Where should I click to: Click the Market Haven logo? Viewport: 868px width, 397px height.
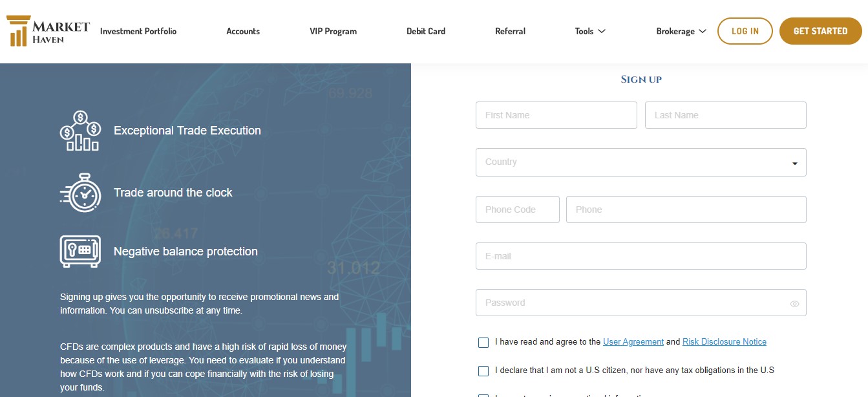[x=48, y=30]
